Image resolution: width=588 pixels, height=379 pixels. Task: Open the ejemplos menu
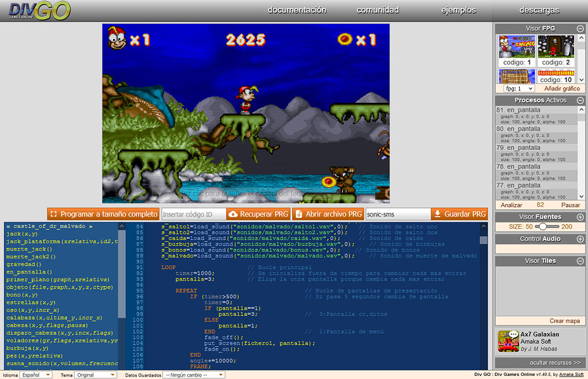[458, 10]
